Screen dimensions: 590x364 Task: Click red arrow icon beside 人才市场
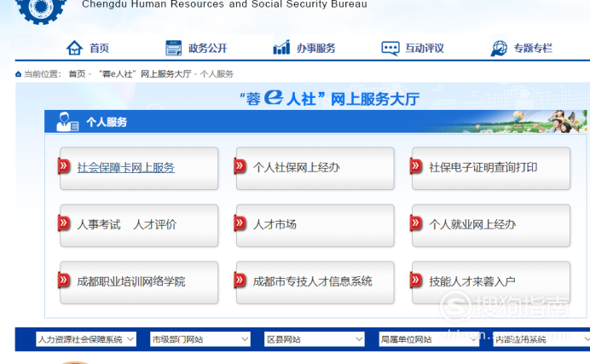pos(240,223)
